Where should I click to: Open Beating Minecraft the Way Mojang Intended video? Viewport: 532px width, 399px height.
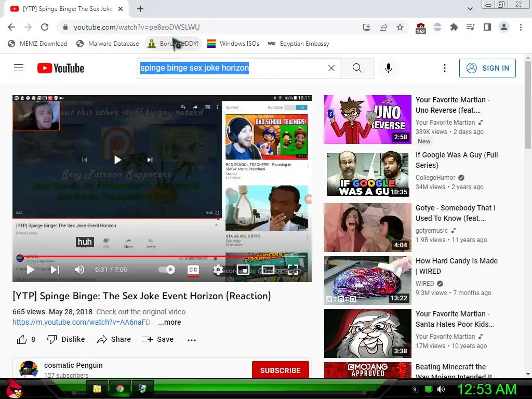pyautogui.click(x=368, y=370)
